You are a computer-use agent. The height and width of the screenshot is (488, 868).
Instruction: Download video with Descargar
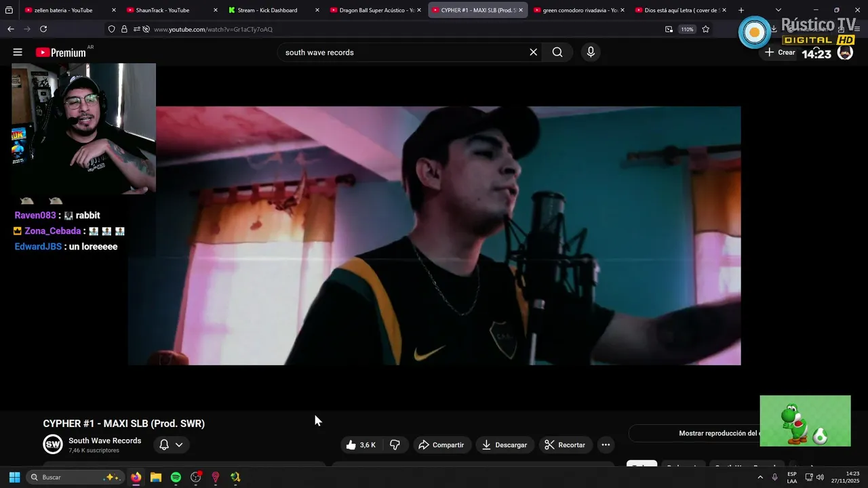coord(505,445)
